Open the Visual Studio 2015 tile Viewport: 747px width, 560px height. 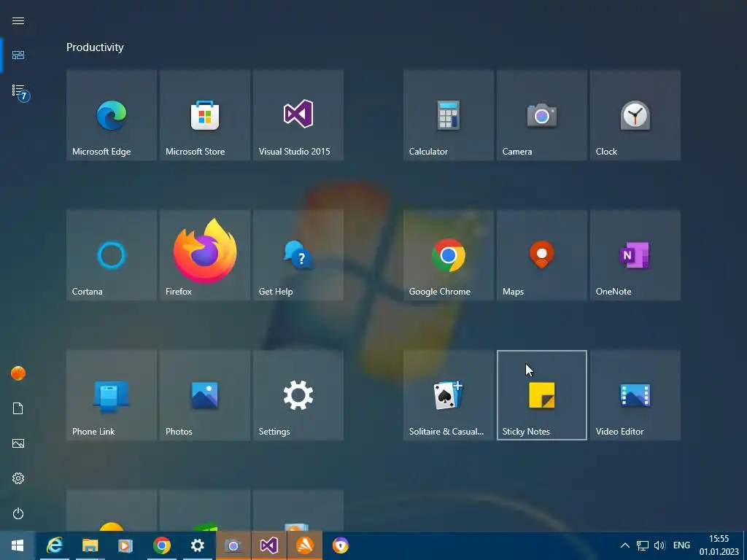coord(298,115)
